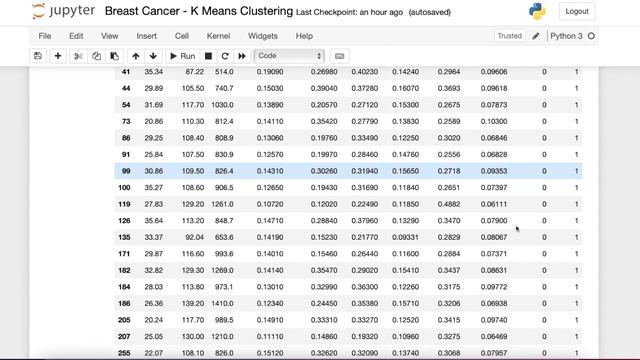The width and height of the screenshot is (640, 360).
Task: Click value 116.60 in row 171
Action: [x=193, y=254]
